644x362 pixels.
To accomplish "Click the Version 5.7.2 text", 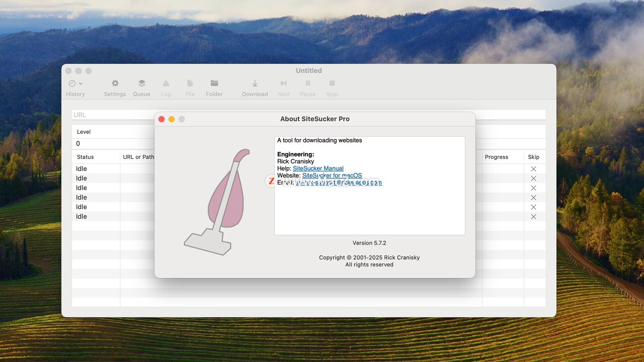I will tap(369, 243).
